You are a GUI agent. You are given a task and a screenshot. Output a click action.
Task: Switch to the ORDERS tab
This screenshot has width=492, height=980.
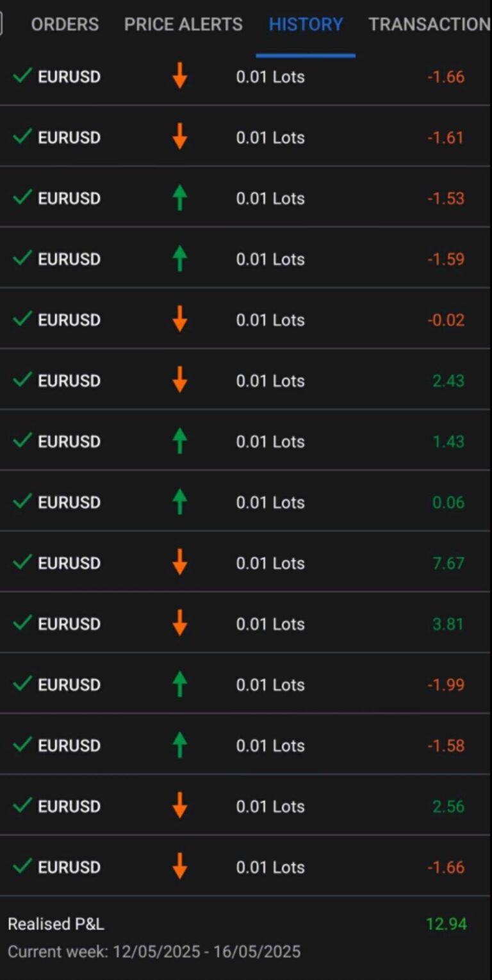[x=65, y=24]
